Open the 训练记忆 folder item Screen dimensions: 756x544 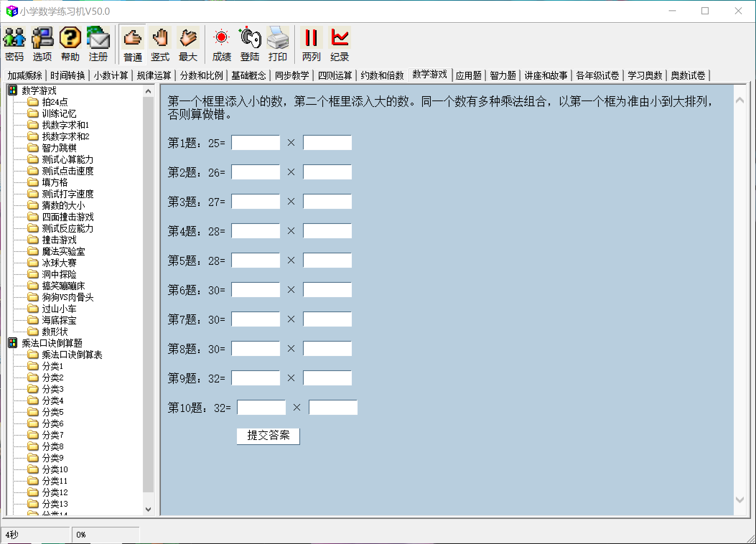click(x=59, y=114)
